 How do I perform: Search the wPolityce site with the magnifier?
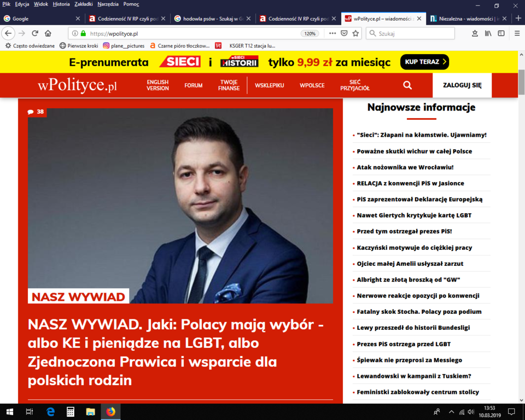[x=407, y=85]
